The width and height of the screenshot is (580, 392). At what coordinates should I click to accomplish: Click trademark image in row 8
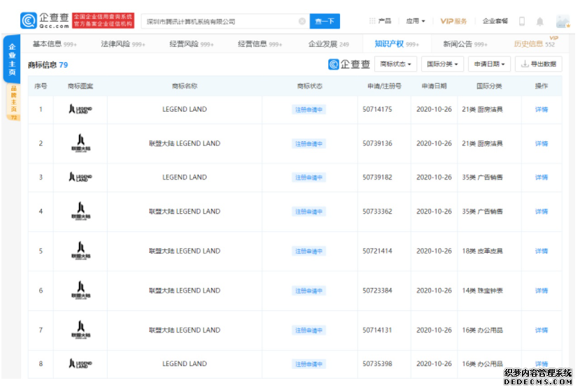click(80, 363)
